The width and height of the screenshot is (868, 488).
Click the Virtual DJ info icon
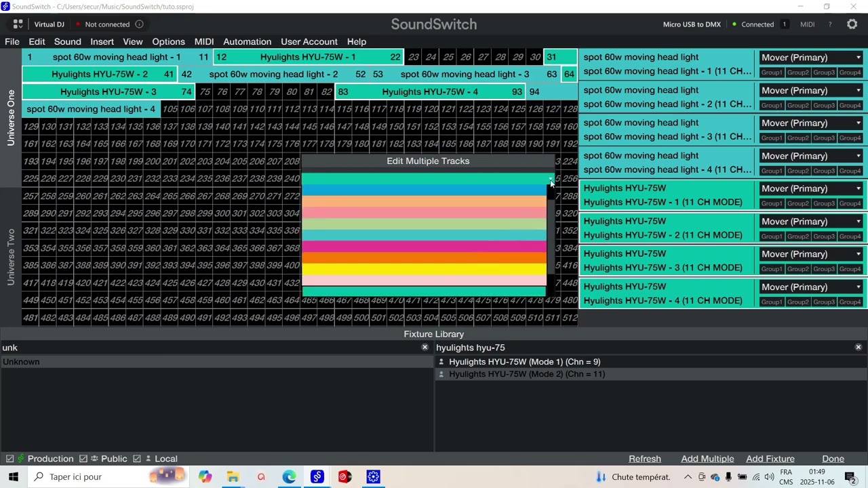point(139,24)
